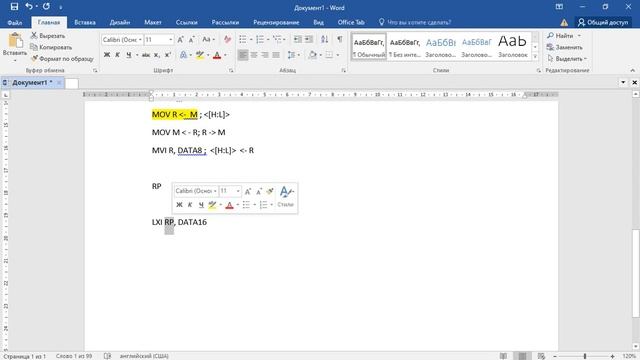Cut selection with Вырезать
This screenshot has width=640, height=360.
48,36
